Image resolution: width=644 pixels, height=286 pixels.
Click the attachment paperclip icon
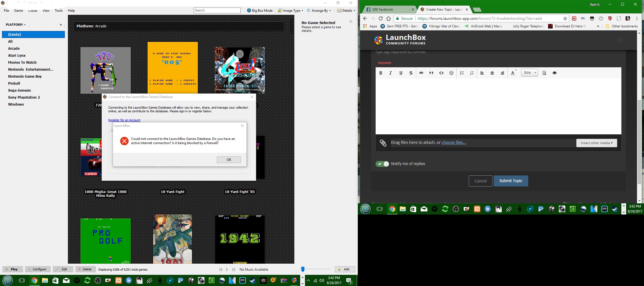point(383,143)
